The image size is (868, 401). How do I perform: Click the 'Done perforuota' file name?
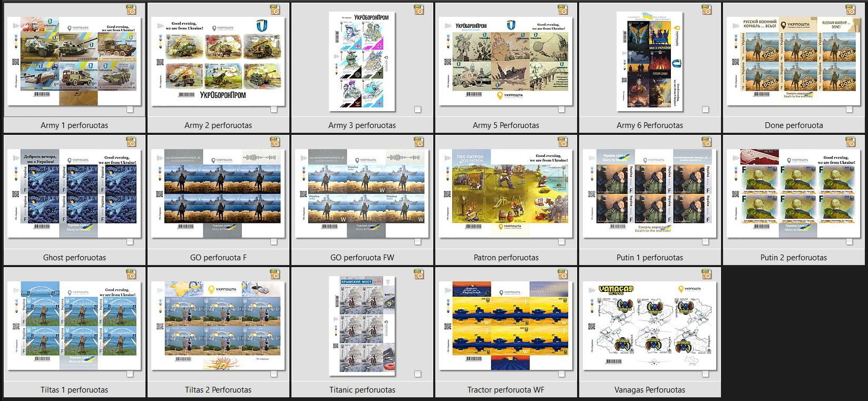794,125
